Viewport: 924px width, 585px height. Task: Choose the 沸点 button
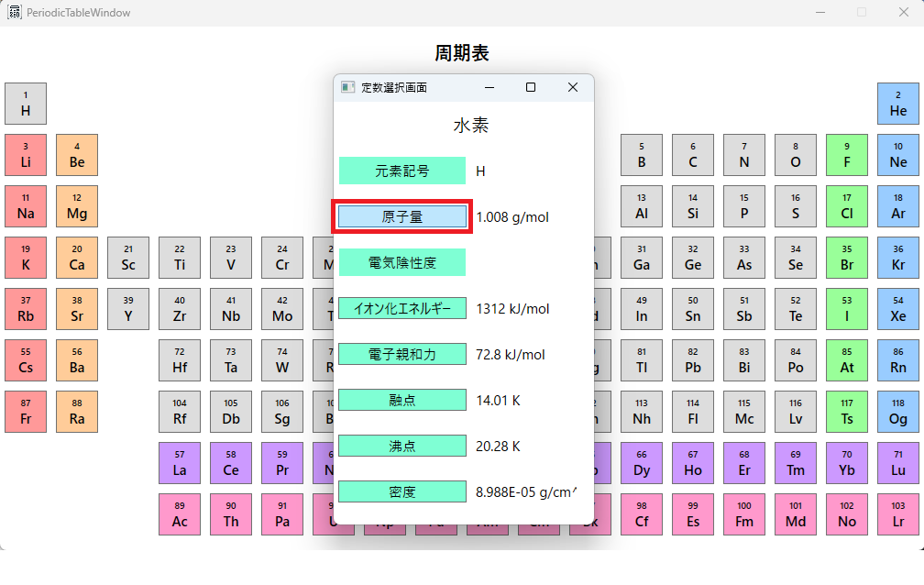401,447
